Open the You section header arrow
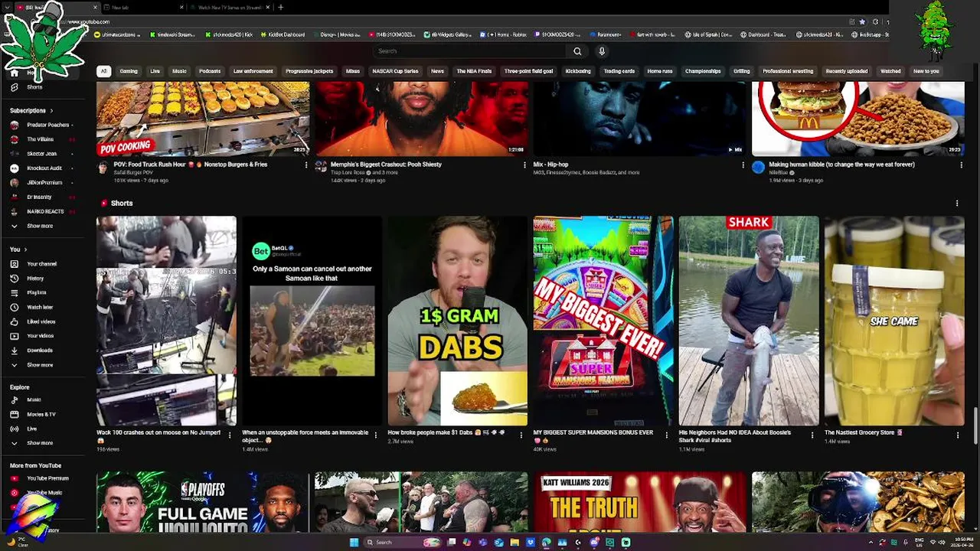The image size is (980, 551). click(25, 249)
